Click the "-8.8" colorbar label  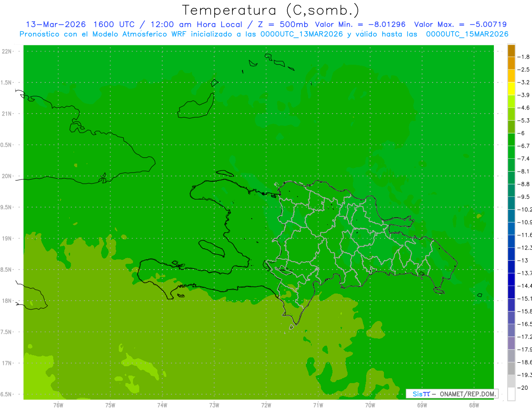(x=524, y=184)
